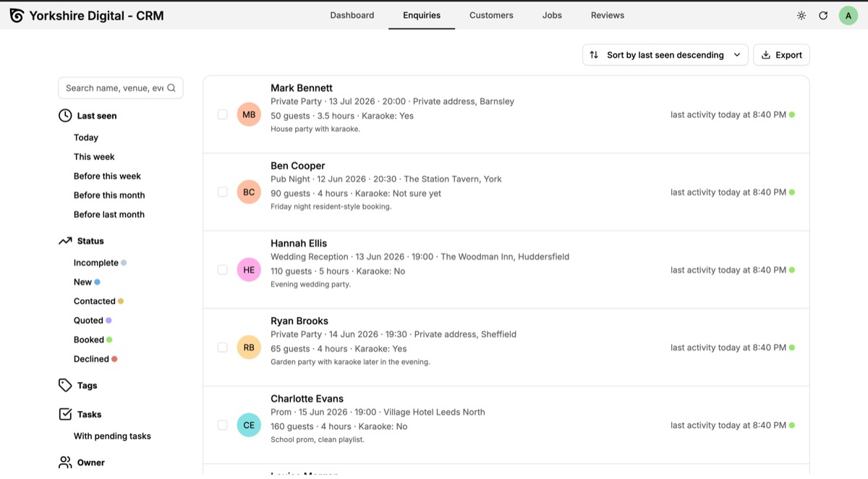Open the Mark Bennett enquiry name
Screen dimensions: 868x479
302,88
